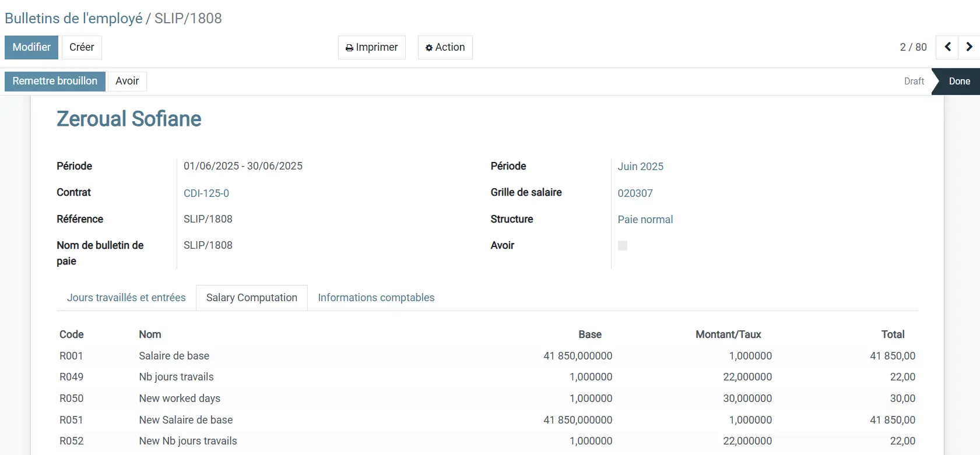The image size is (980, 455).
Task: Open the Paie normal structure link
Action: [645, 220]
